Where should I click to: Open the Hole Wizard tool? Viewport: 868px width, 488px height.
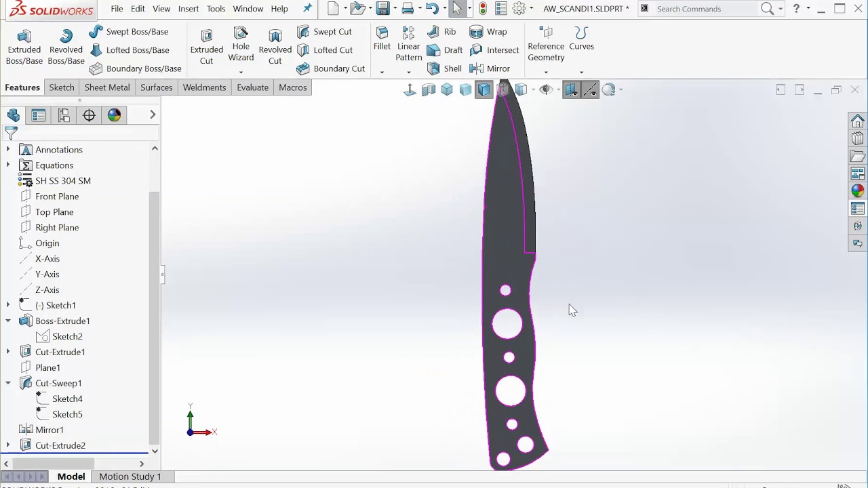(x=241, y=45)
